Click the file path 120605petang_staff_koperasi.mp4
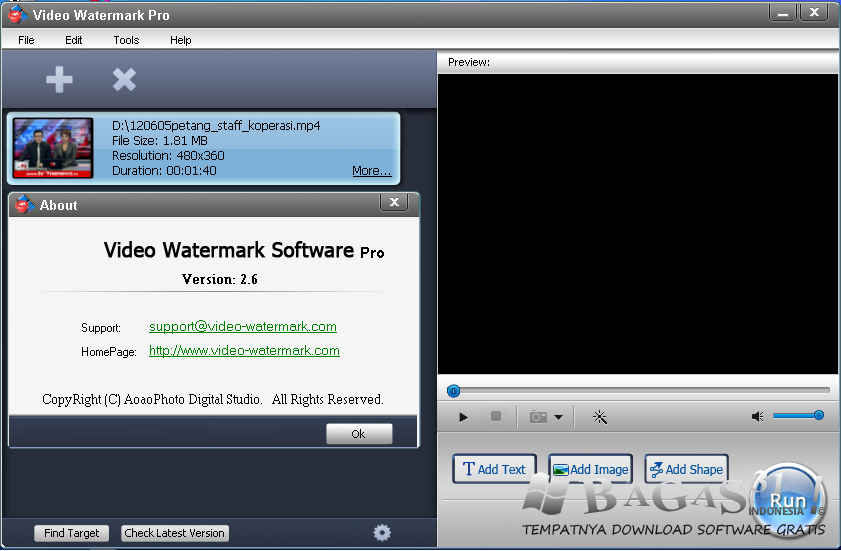This screenshot has height=551, width=841. coord(216,126)
